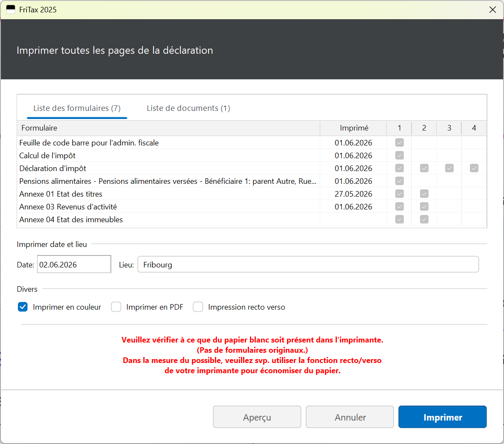
Task: Enable Impression recto verso checkbox
Action: coord(198,307)
